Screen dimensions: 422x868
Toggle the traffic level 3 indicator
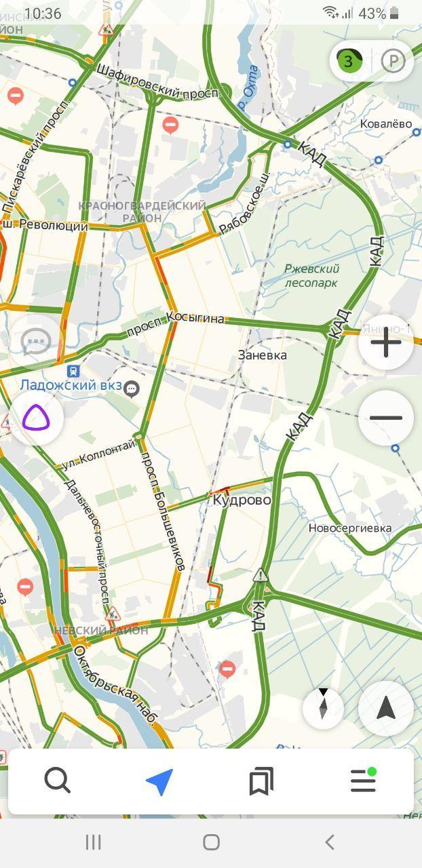pos(349,62)
